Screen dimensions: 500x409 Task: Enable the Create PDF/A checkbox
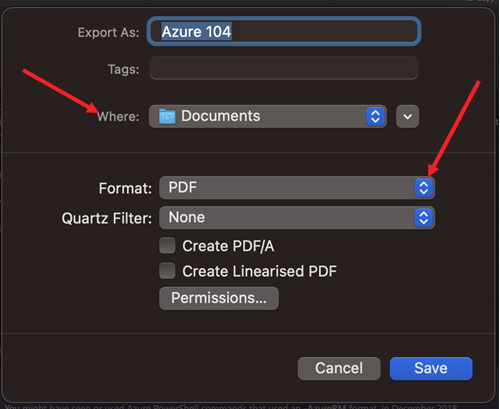tap(167, 246)
